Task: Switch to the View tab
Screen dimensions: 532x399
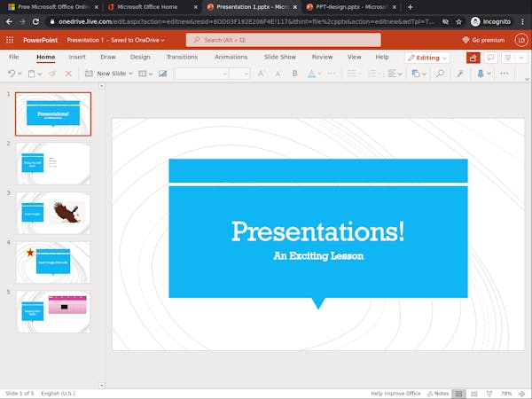Action: click(354, 57)
